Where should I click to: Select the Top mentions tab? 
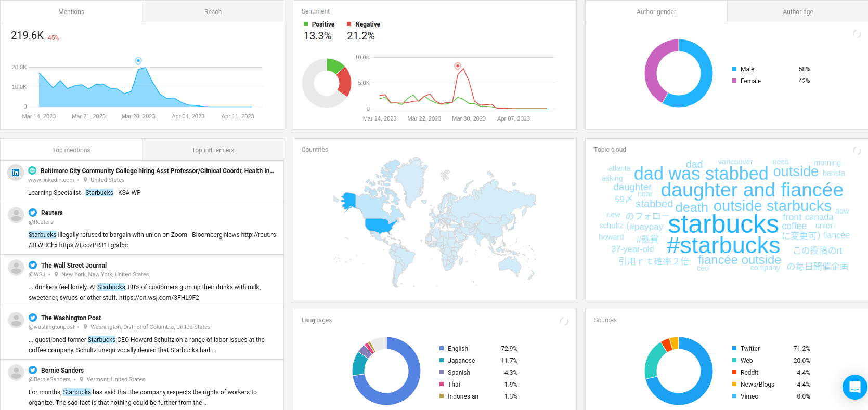[71, 150]
